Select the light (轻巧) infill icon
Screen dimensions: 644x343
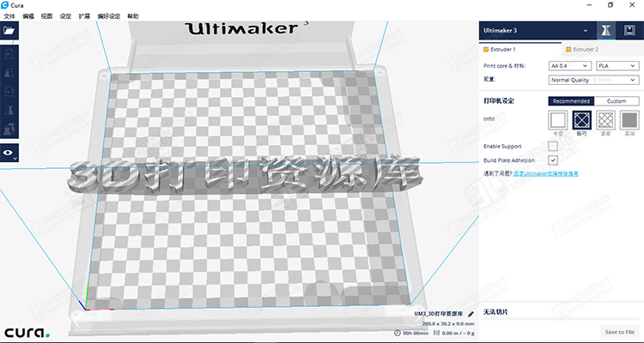click(x=582, y=121)
